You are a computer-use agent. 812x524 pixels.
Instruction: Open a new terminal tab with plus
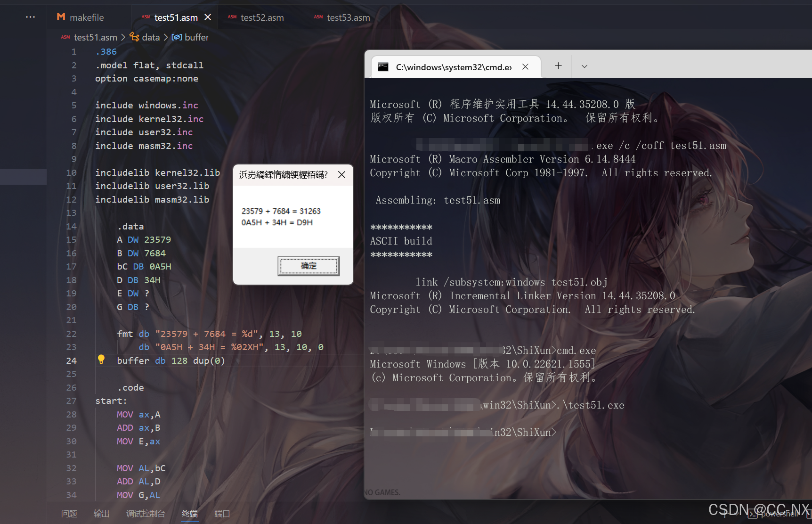pos(558,66)
